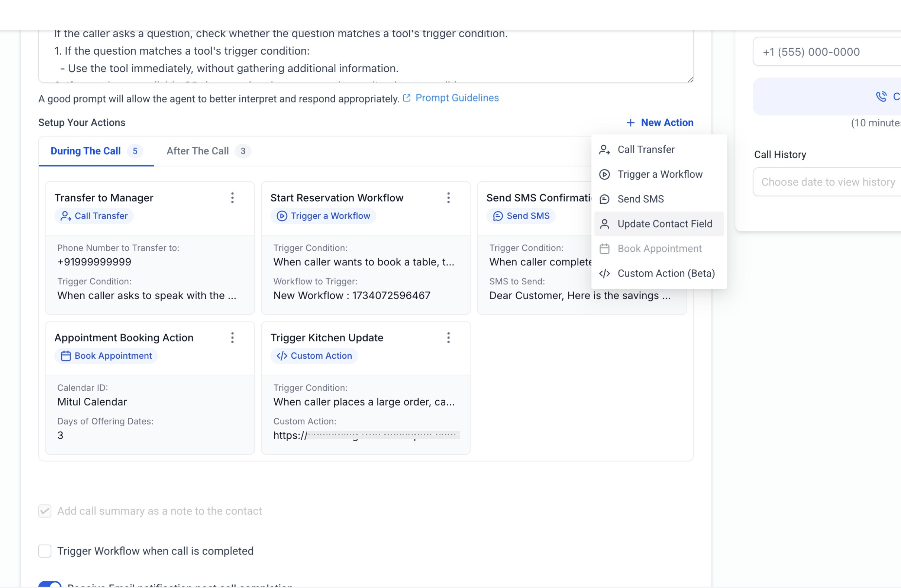Toggle the email notification switch at bottom

coord(50,584)
